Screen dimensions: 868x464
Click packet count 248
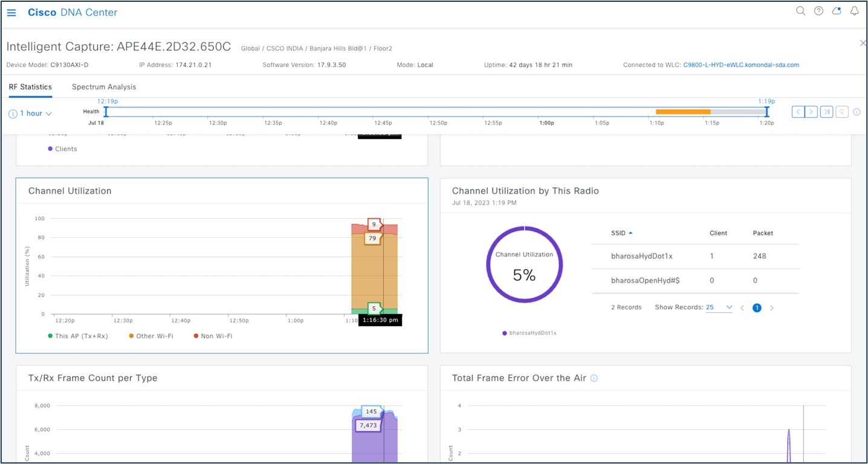click(x=759, y=257)
